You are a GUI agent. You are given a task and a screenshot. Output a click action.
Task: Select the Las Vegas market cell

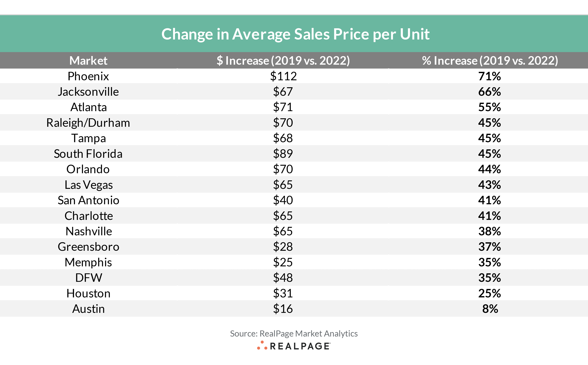point(89,185)
